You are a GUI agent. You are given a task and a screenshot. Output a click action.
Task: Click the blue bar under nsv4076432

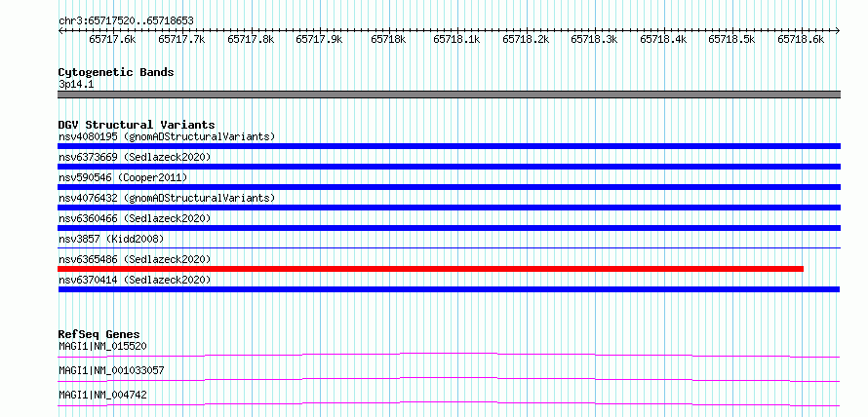point(449,208)
